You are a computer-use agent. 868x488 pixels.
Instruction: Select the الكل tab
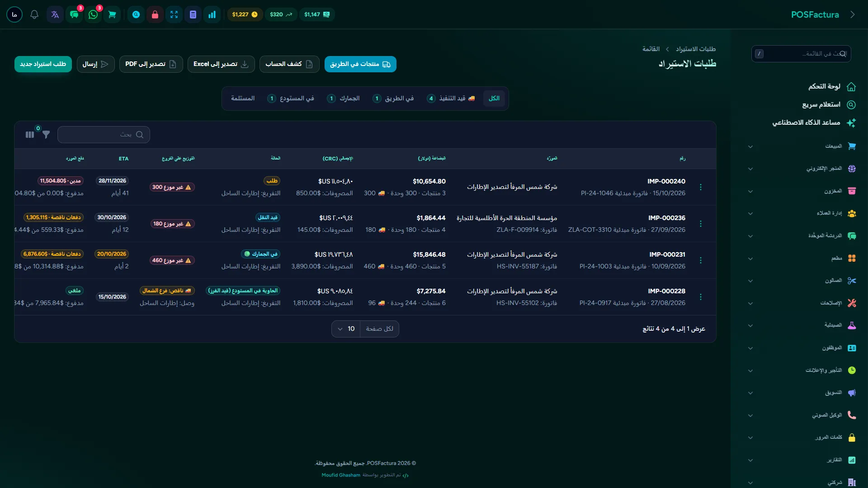click(x=494, y=99)
